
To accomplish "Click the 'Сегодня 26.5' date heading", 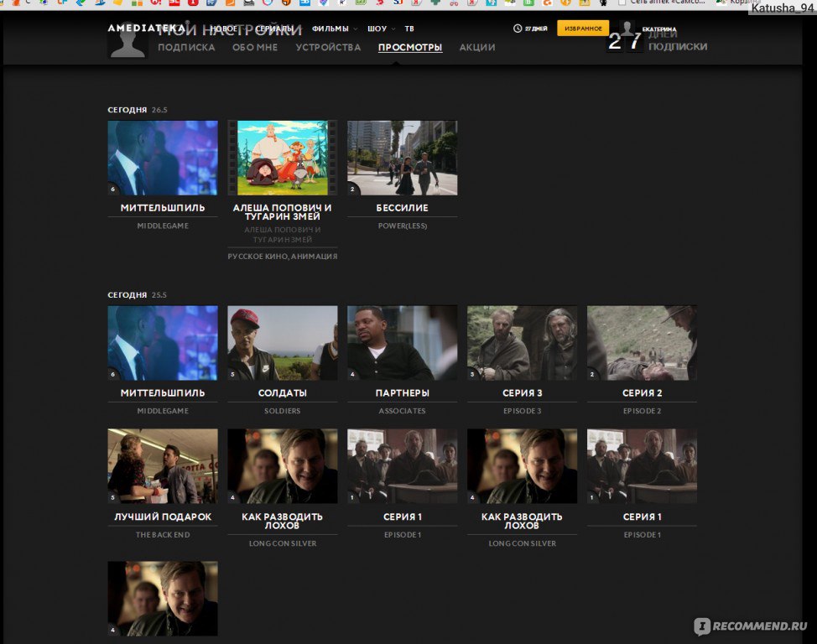I will click(138, 110).
